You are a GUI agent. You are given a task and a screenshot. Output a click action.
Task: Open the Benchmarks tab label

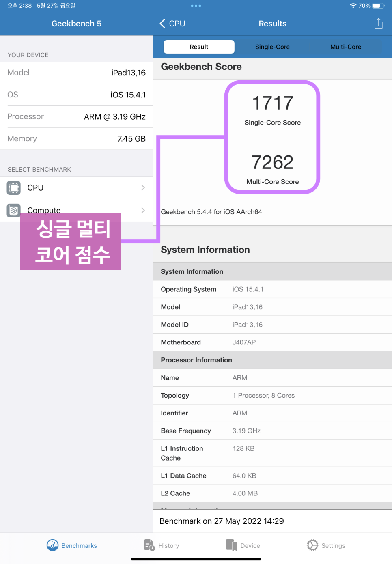pyautogui.click(x=79, y=546)
